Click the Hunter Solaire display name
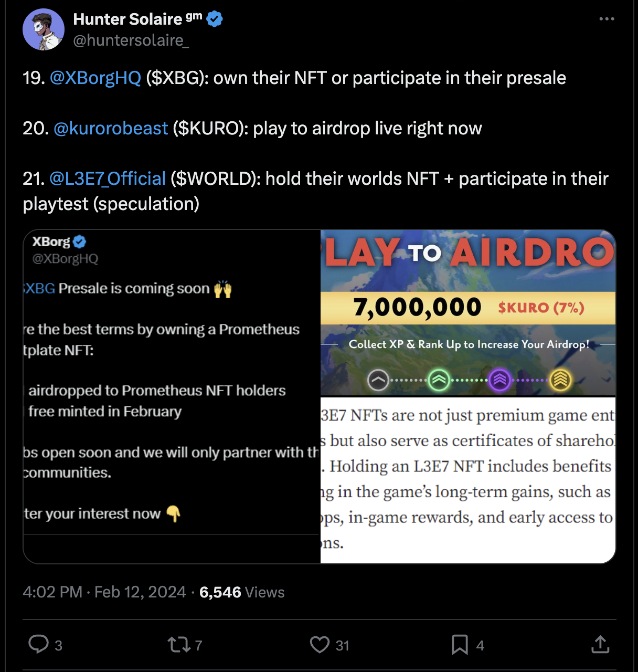Viewport: 638px width, 672px height. pos(127,19)
